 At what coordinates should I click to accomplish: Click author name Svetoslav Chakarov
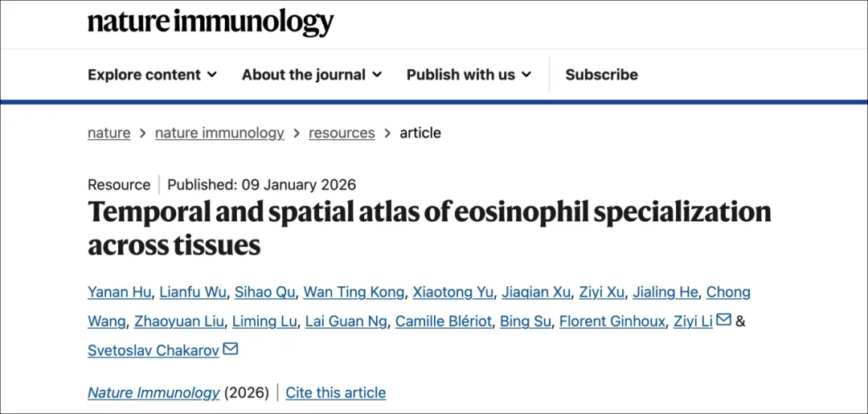tap(153, 351)
